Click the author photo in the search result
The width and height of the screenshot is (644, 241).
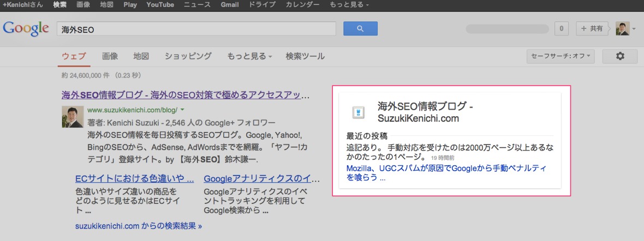point(72,117)
